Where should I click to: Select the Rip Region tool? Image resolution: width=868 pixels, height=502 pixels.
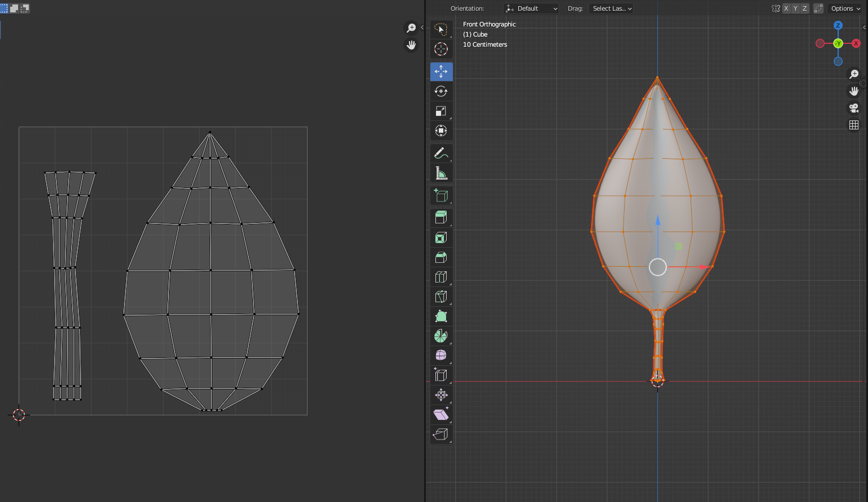[441, 434]
